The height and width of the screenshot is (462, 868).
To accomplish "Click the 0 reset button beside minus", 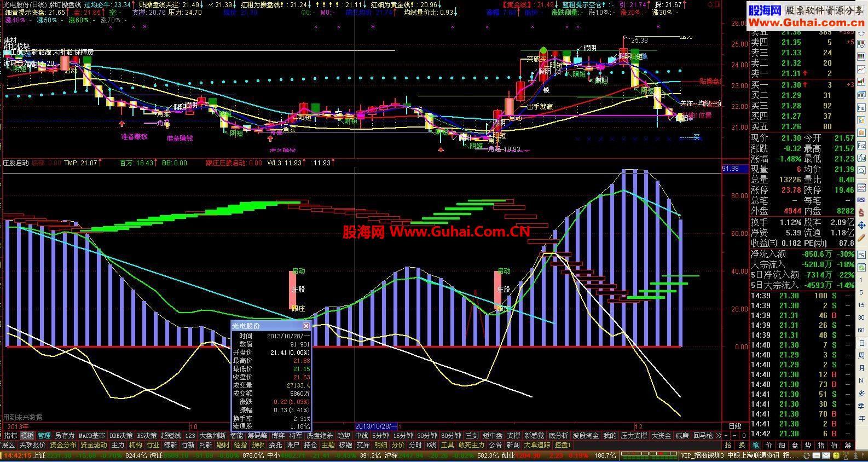I will pos(744,436).
